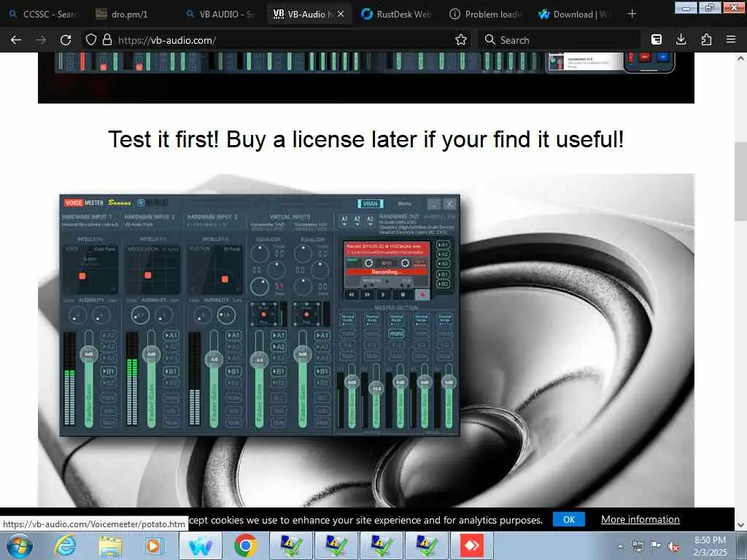Click the magnifier icon in search box
Screen dimensions: 747x560
(x=489, y=40)
